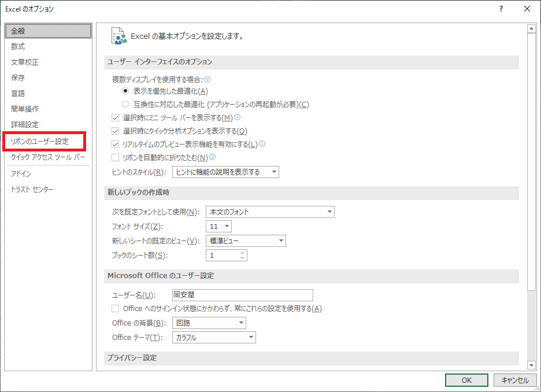The width and height of the screenshot is (541, 392).
Task: Select the 互換性に対応した最適化 radio button
Action: 125,103
